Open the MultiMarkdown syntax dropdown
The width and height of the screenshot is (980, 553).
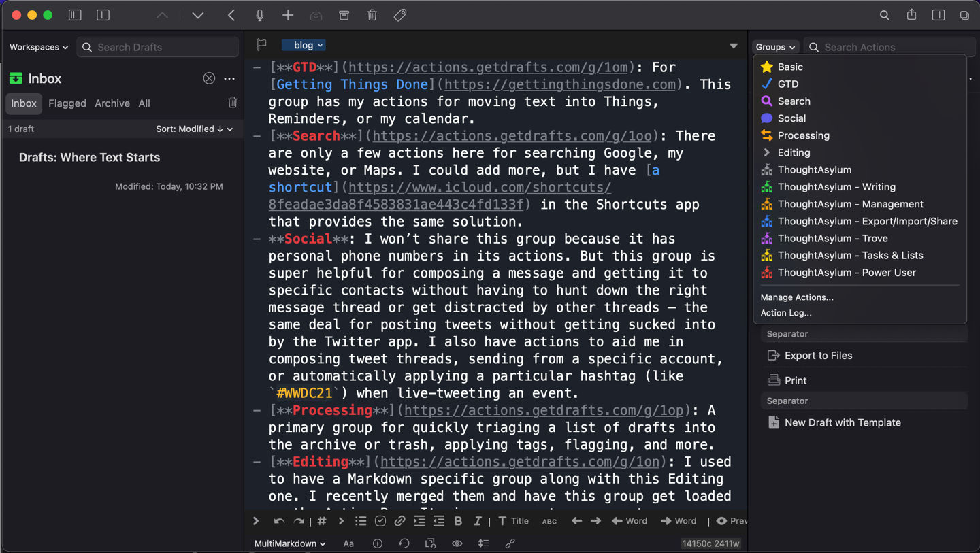[290, 543]
